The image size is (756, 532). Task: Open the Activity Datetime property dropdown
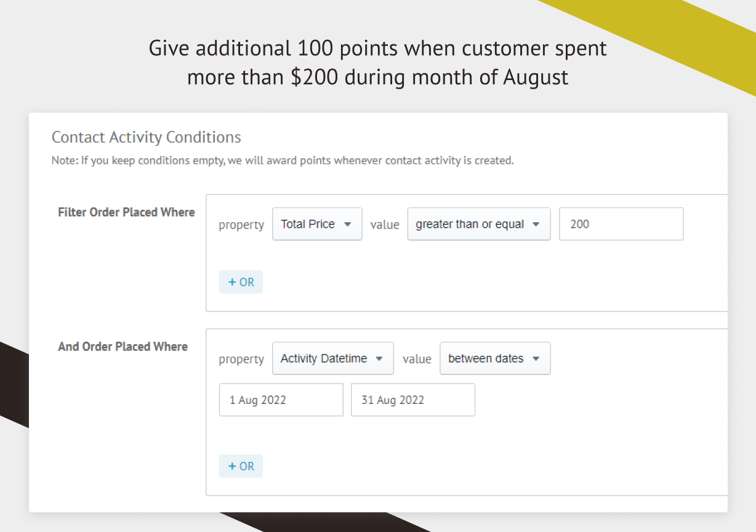pyautogui.click(x=332, y=358)
